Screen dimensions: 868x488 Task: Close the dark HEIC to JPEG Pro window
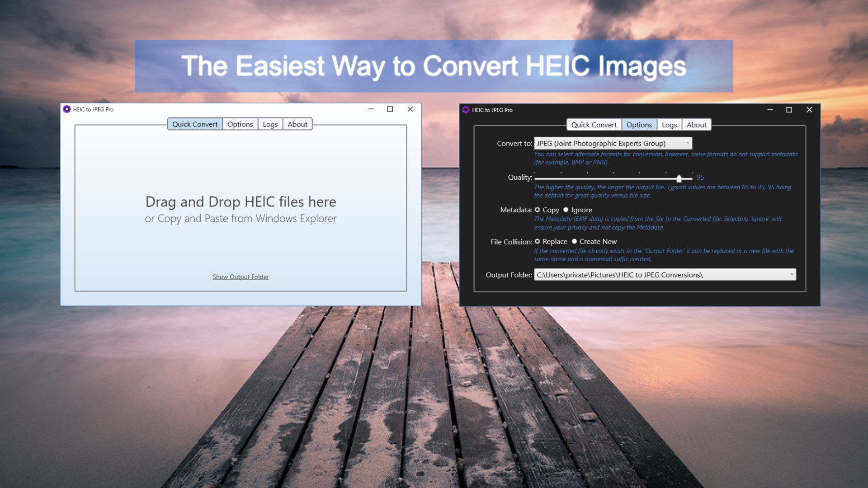click(x=809, y=110)
